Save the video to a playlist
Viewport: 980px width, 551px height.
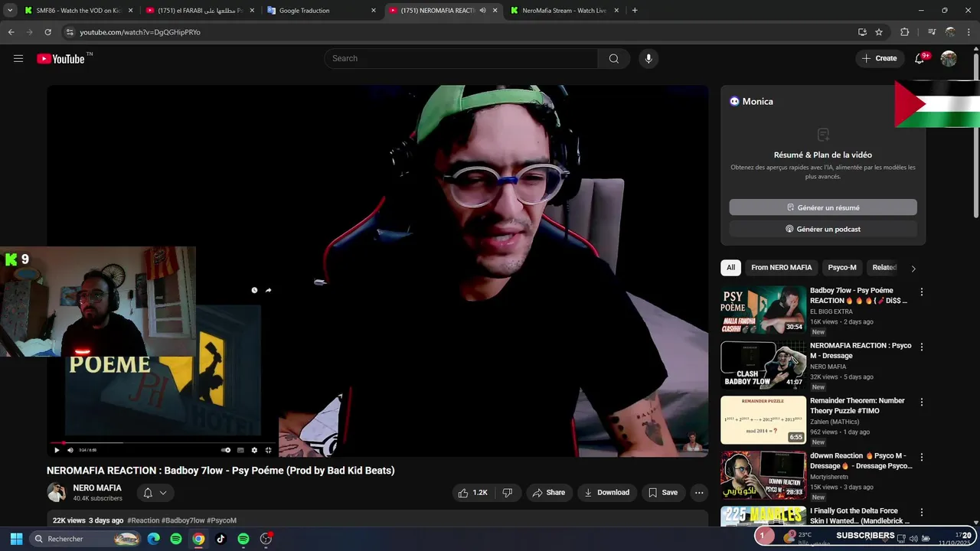[x=663, y=493]
